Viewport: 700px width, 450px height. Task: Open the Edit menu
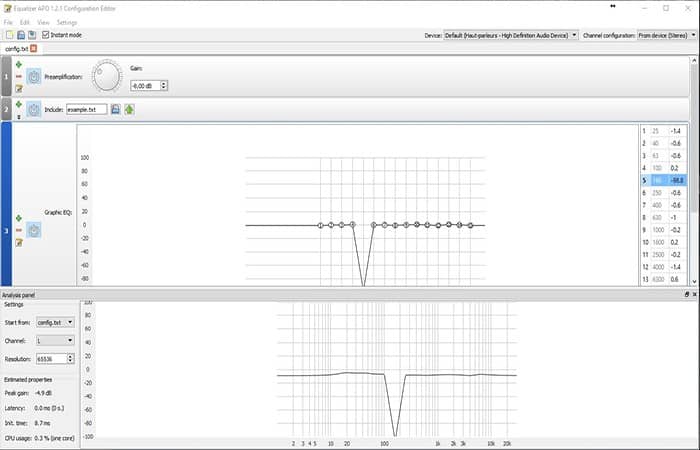25,22
